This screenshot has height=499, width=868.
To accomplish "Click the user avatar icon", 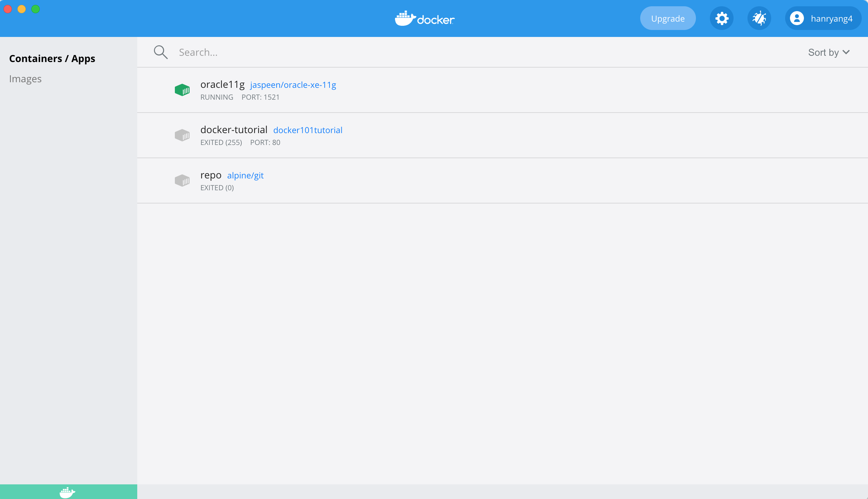I will coord(797,18).
